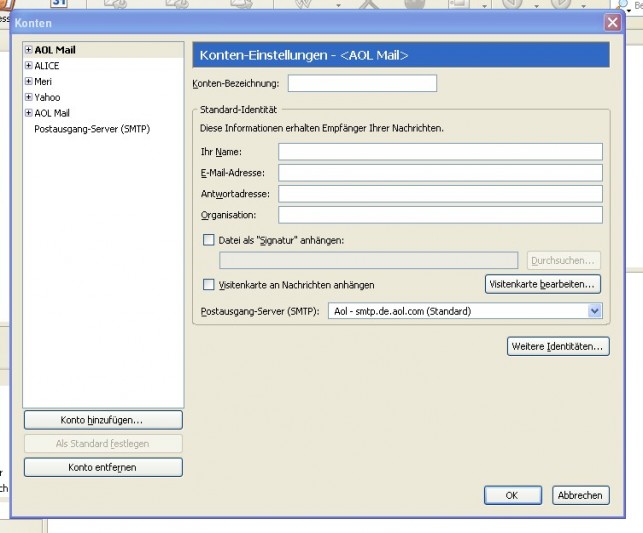This screenshot has height=533, width=643.
Task: Open the Postausgang-Server (SMTP) dropdown
Action: pyautogui.click(x=465, y=311)
